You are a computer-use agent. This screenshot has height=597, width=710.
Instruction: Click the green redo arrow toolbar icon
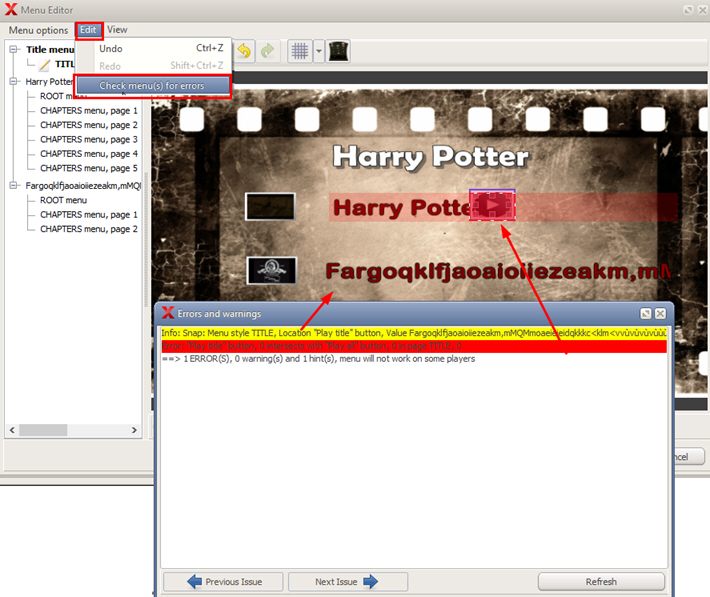point(268,51)
